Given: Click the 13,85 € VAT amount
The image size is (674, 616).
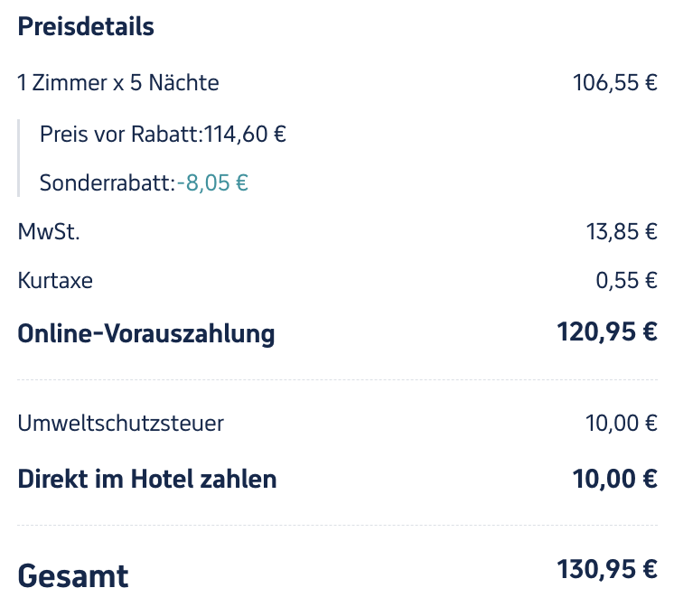Looking at the screenshot, I should [x=622, y=232].
